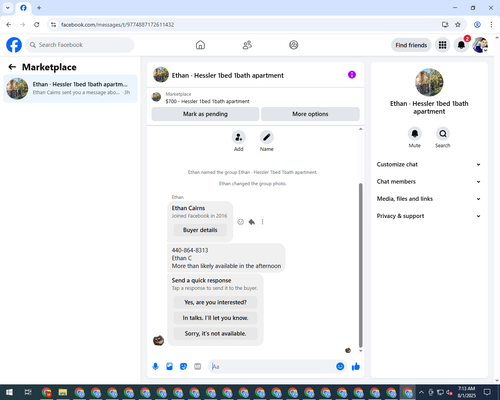Mute the conversation with the bell icon
This screenshot has width=500, height=400.
pyautogui.click(x=415, y=134)
